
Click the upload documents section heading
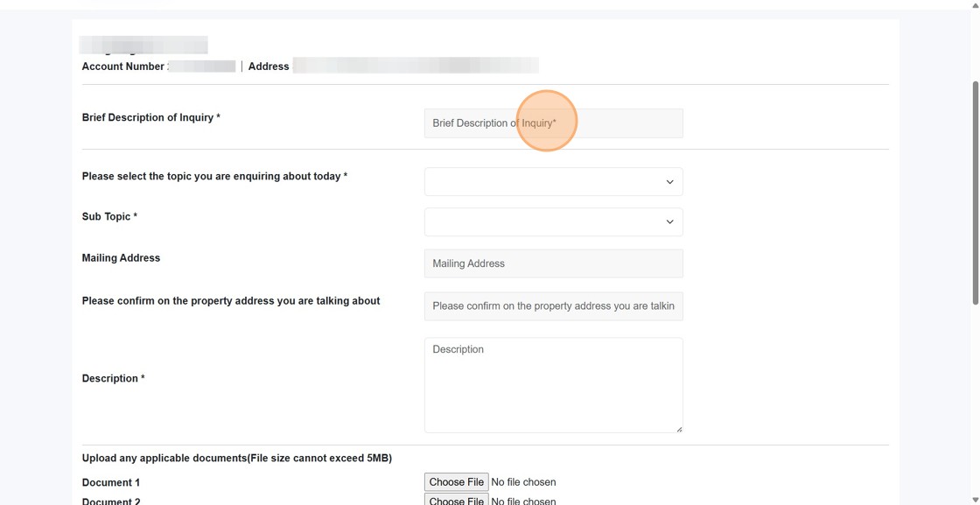[x=237, y=457]
